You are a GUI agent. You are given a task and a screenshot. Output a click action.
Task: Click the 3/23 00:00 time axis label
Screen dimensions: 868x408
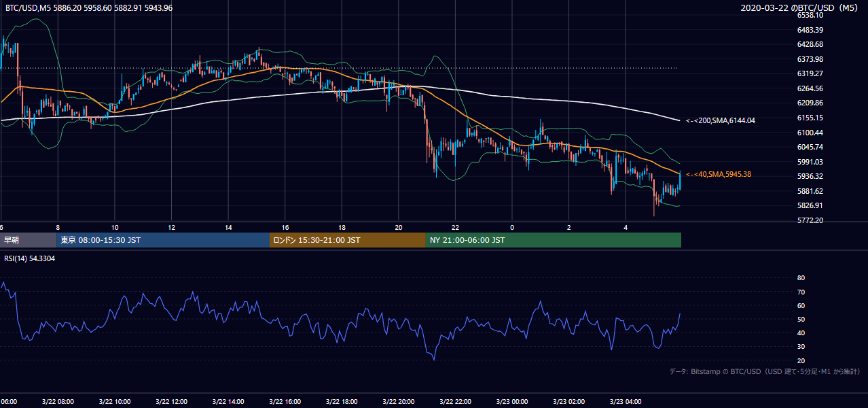511,402
